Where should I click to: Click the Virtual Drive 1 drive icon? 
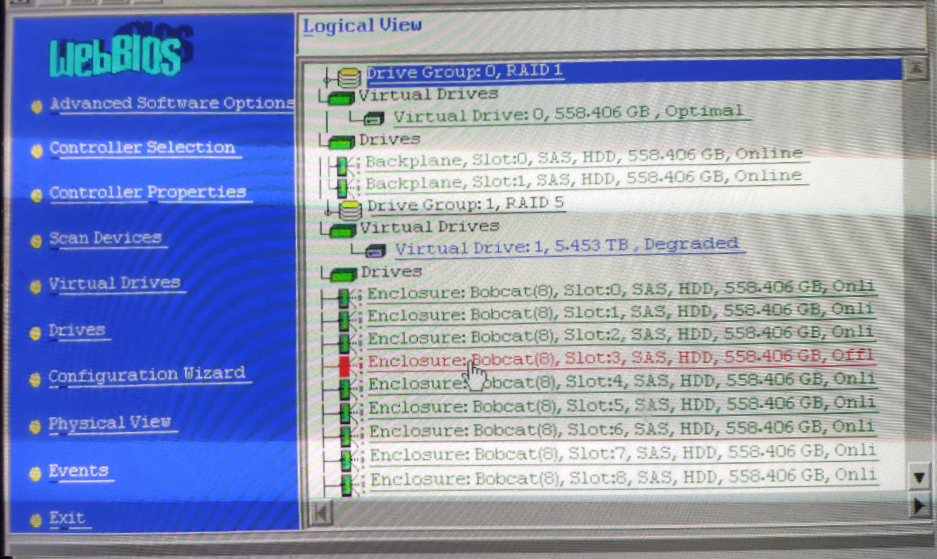[376, 250]
